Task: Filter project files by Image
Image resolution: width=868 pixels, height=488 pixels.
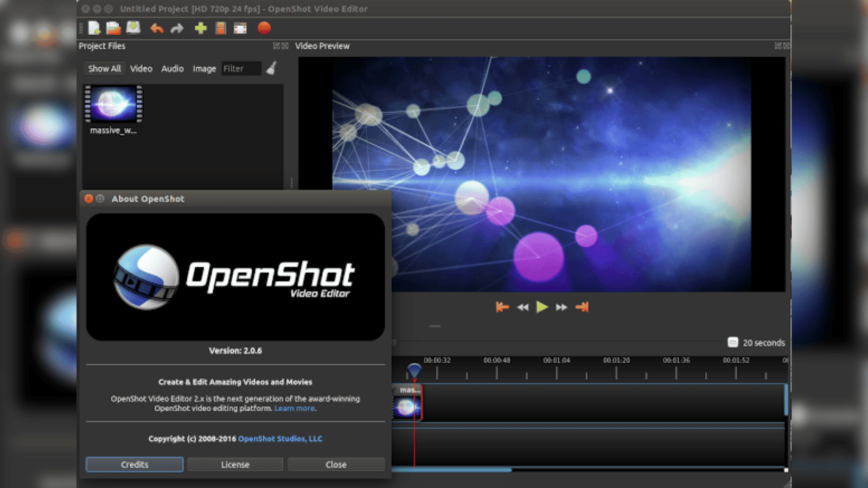Action: click(205, 69)
